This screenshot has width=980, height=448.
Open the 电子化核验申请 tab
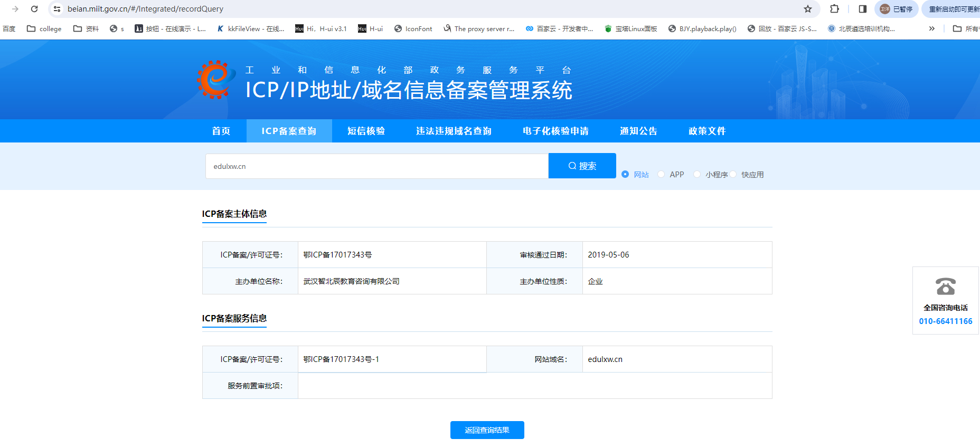click(x=555, y=131)
